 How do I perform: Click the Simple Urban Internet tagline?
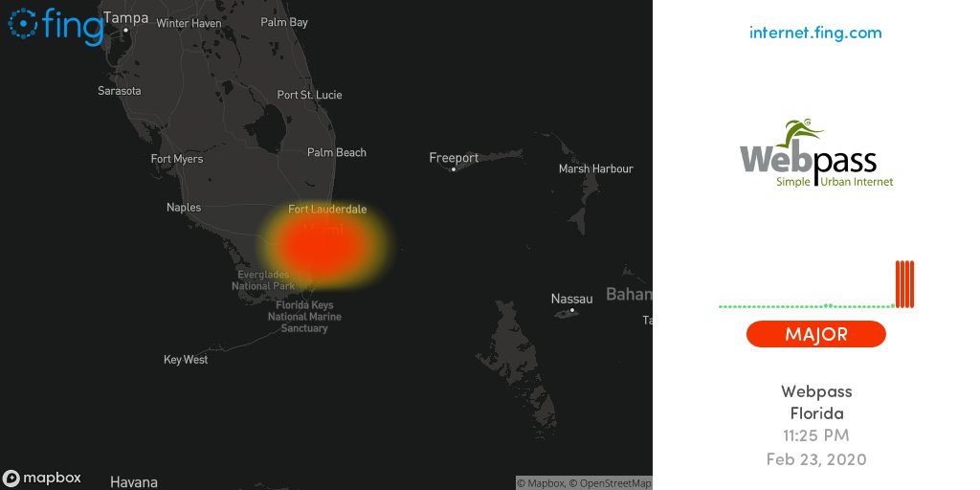pos(835,182)
